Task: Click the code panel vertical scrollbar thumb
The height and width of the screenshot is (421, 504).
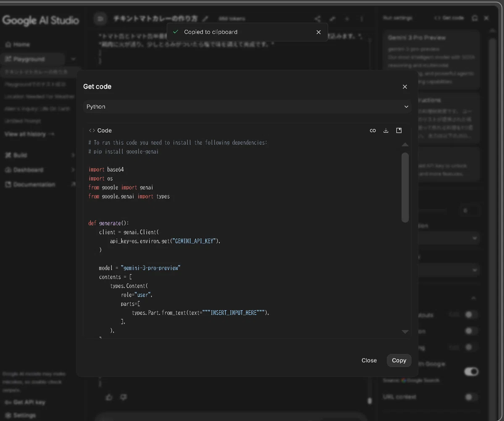Action: pyautogui.click(x=405, y=187)
